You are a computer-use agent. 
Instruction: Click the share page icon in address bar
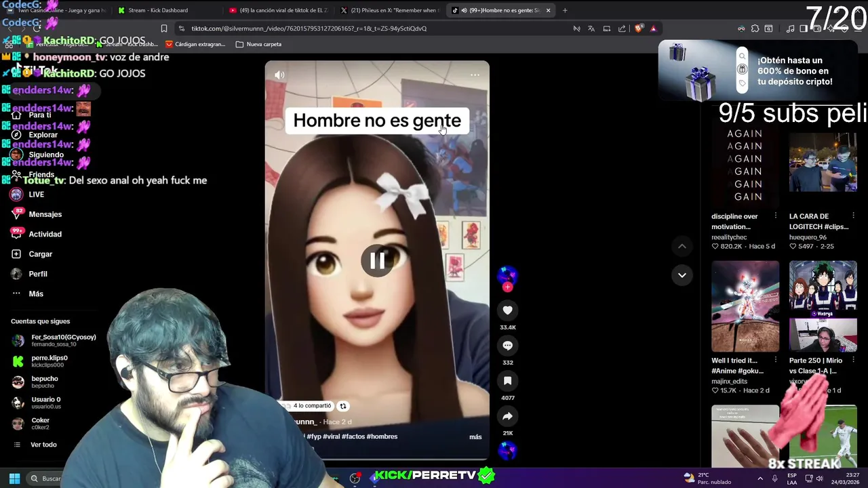(x=622, y=28)
